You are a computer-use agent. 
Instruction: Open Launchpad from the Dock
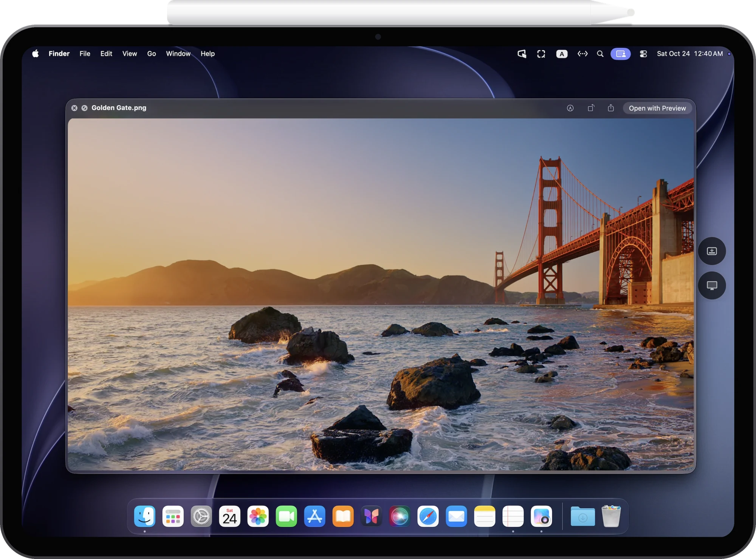pyautogui.click(x=173, y=516)
